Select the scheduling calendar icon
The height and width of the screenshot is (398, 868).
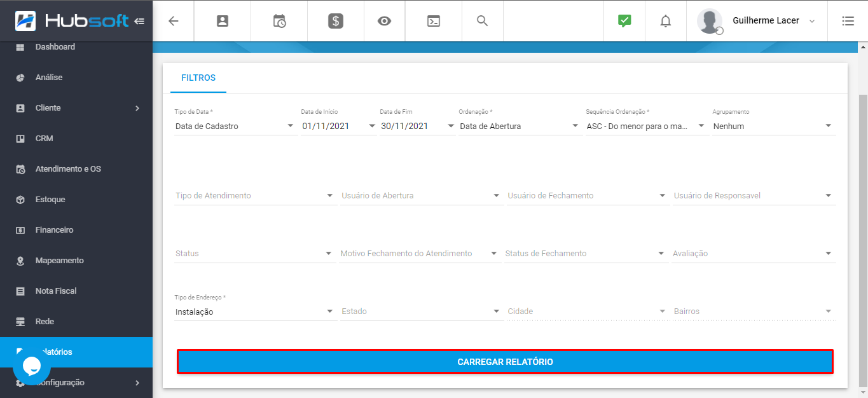click(x=279, y=21)
